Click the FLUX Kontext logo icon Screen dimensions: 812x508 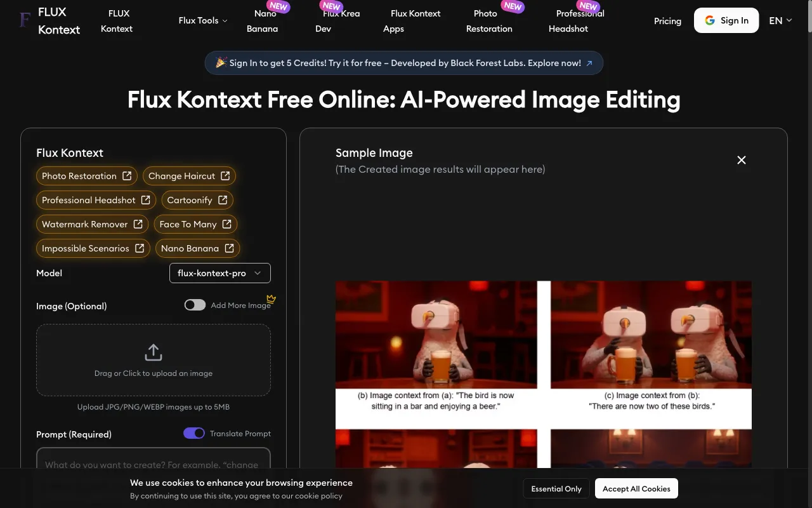point(25,20)
